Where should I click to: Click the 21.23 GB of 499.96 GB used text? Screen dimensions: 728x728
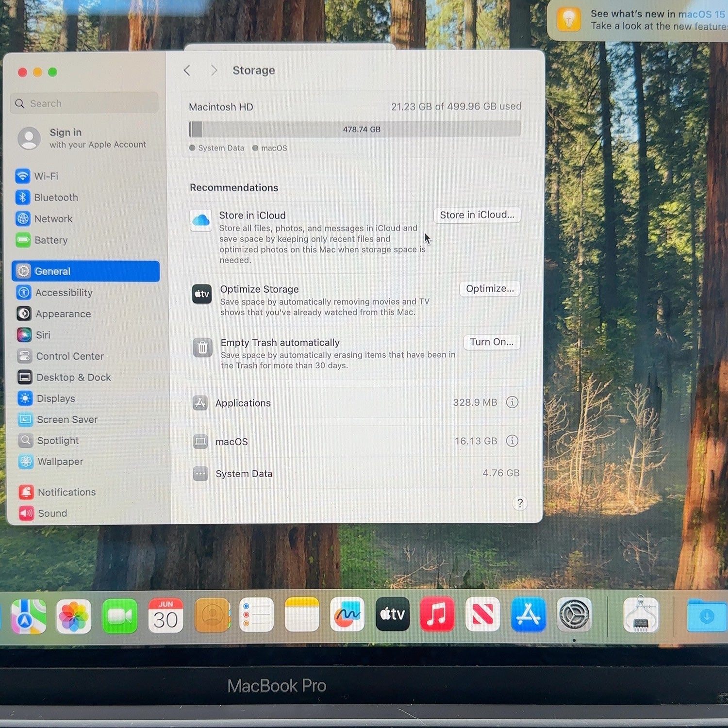[x=456, y=106]
